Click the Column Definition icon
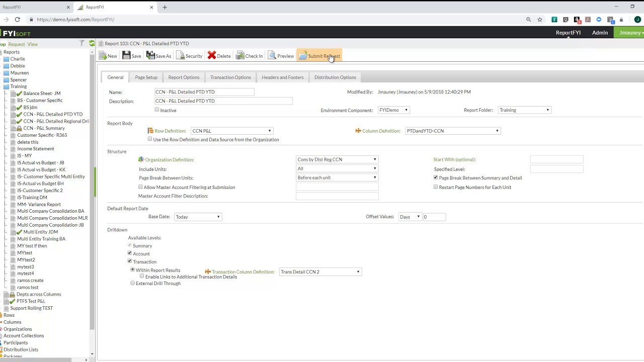 pos(358,131)
